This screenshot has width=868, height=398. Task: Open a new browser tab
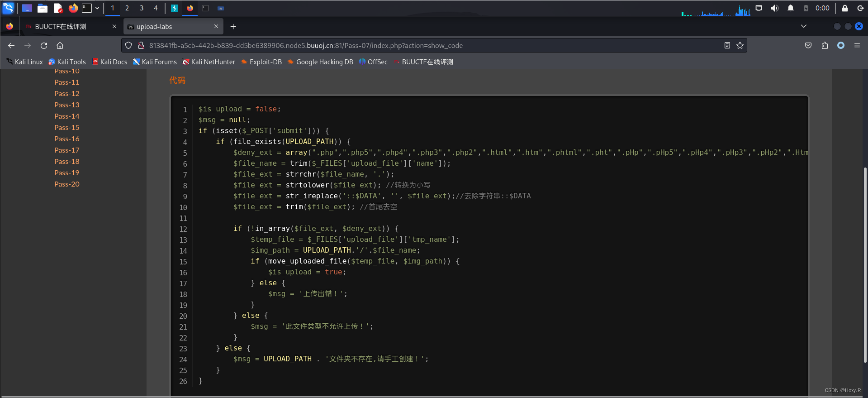point(233,27)
